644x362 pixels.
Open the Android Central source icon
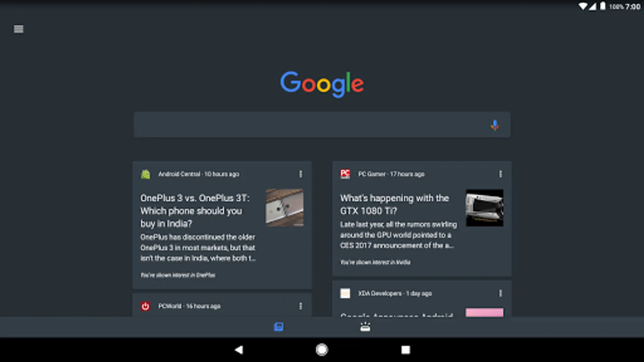(145, 174)
